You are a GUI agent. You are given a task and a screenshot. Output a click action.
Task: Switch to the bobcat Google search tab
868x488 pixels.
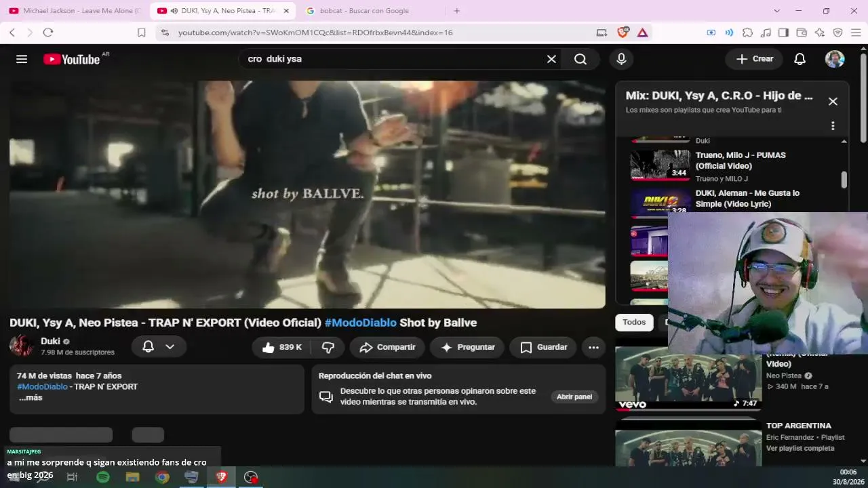[372, 11]
